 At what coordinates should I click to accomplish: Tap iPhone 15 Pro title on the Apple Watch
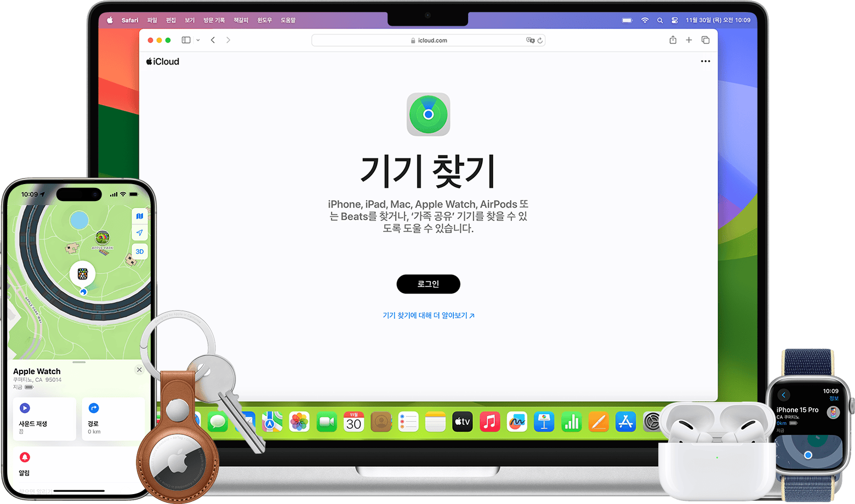[x=797, y=410]
